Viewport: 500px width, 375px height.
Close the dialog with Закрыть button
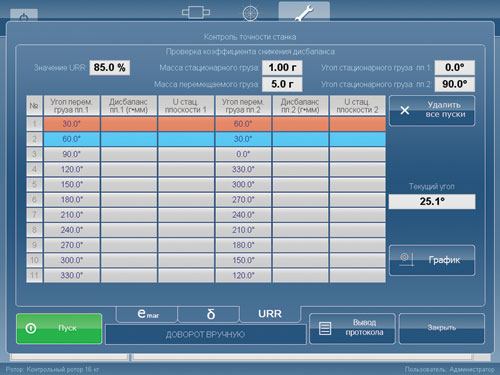point(442,328)
